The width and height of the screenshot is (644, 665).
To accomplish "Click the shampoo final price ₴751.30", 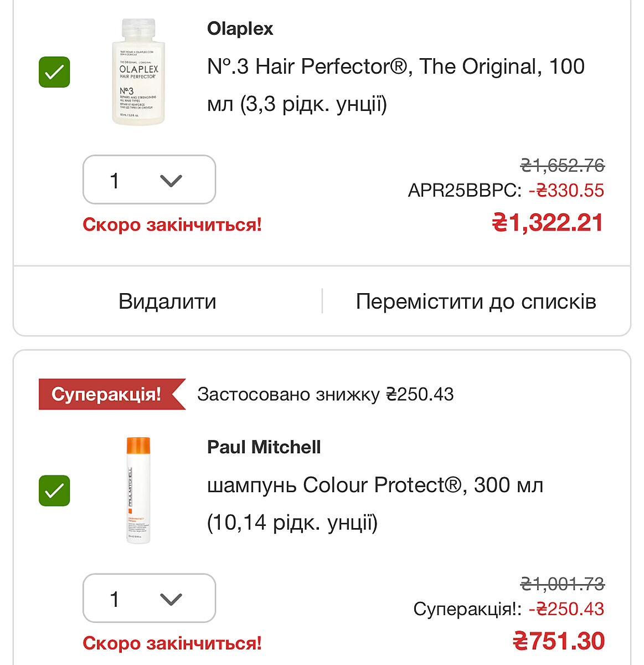I will pos(558,641).
